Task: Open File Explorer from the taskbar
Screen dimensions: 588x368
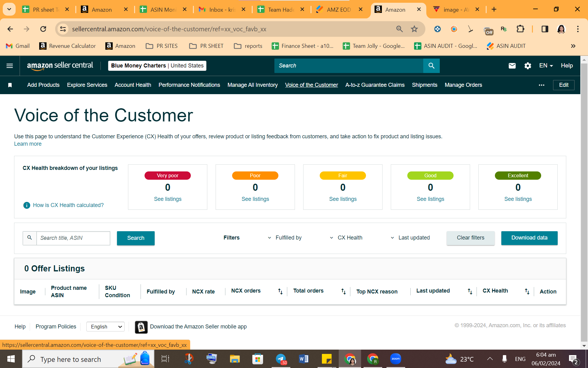Action: (235, 359)
